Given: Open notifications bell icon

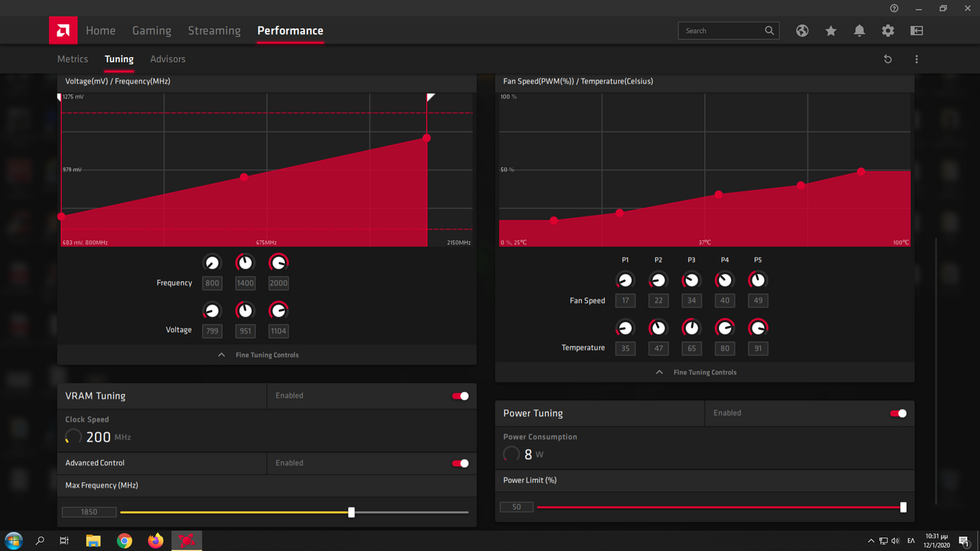Looking at the screenshot, I should pyautogui.click(x=859, y=31).
